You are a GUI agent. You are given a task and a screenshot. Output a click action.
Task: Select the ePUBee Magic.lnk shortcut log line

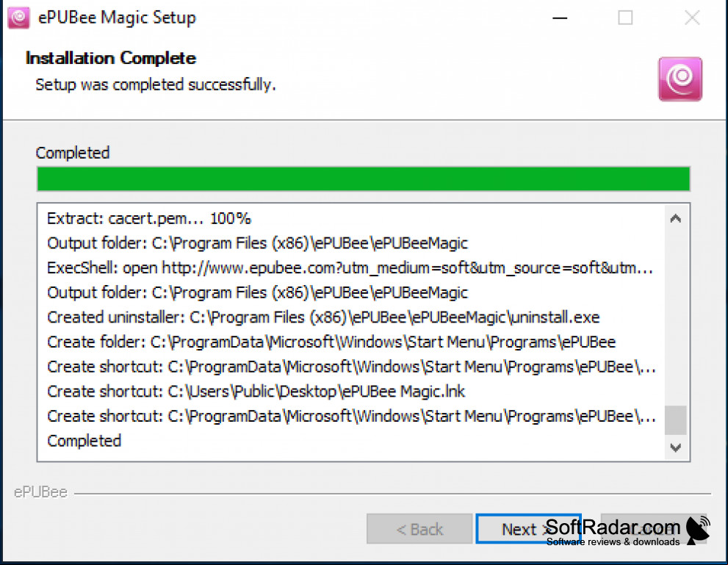click(x=256, y=392)
